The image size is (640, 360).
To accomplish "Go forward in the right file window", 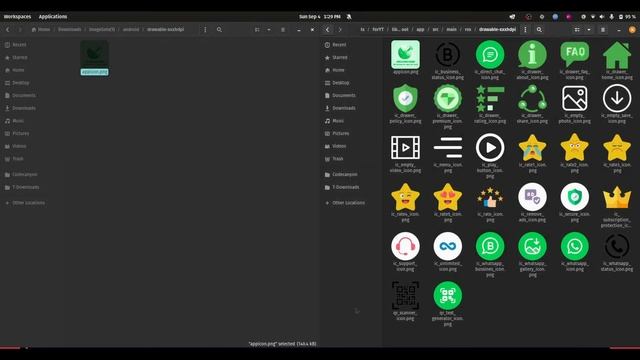I will 340,30.
